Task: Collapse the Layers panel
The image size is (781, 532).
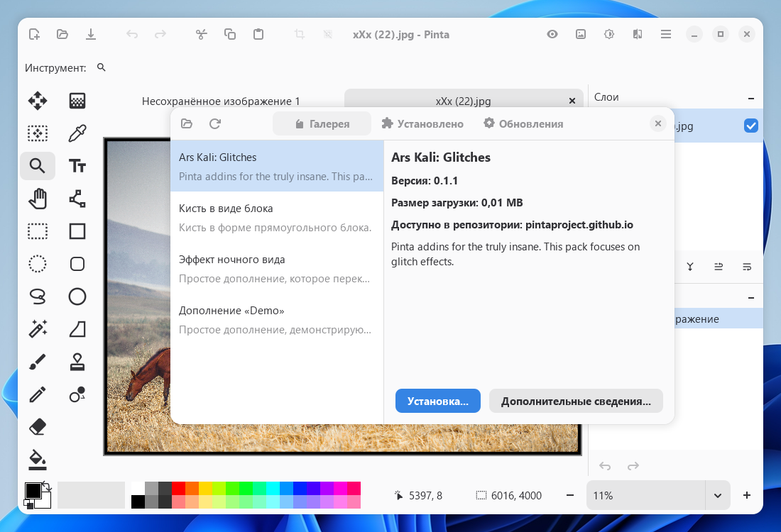Action: click(750, 98)
